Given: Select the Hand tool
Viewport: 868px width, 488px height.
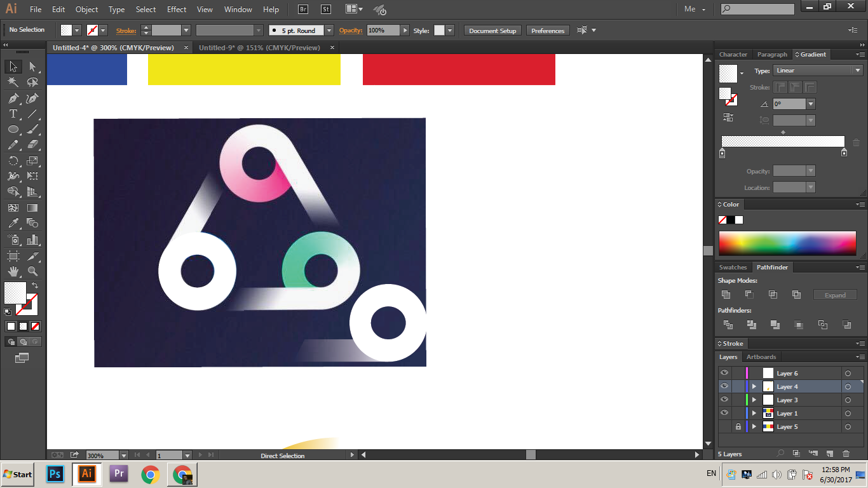Looking at the screenshot, I should click(13, 271).
